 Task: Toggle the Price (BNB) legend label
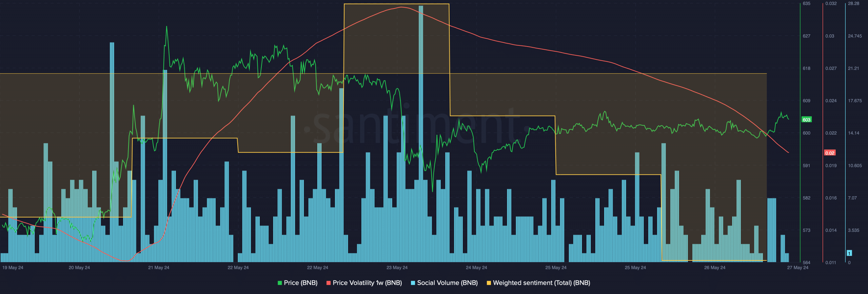(x=301, y=283)
